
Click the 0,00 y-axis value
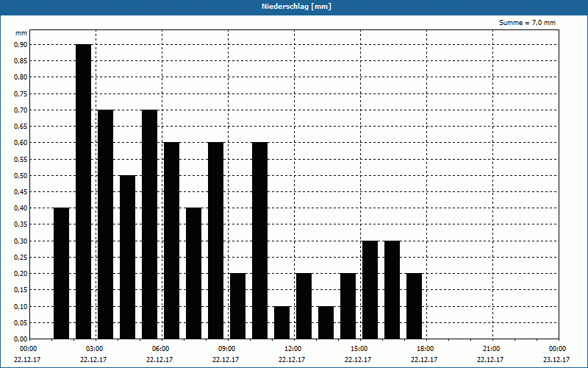(21, 339)
